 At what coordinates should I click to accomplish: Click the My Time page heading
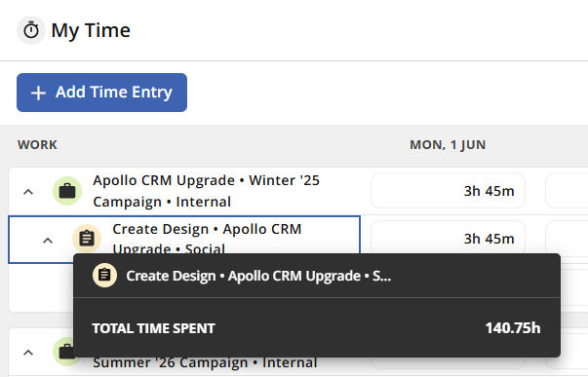point(91,30)
